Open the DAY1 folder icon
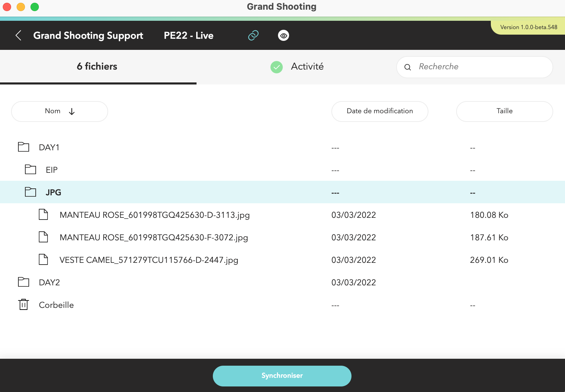Viewport: 565px width, 392px height. coord(23,147)
